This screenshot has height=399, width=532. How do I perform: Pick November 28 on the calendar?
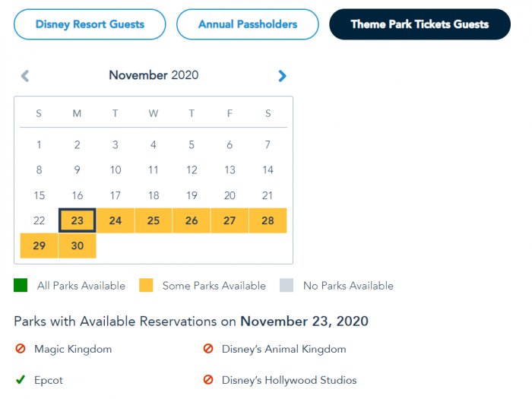click(x=268, y=220)
